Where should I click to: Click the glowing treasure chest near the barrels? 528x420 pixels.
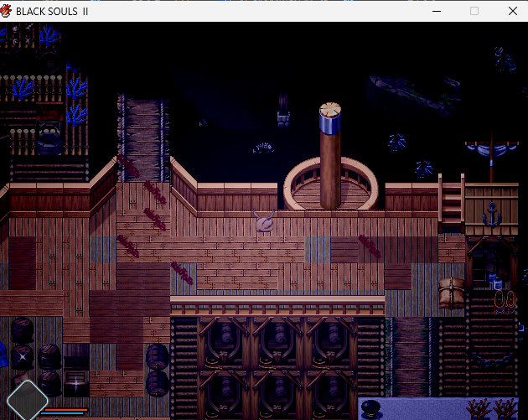pos(76,383)
